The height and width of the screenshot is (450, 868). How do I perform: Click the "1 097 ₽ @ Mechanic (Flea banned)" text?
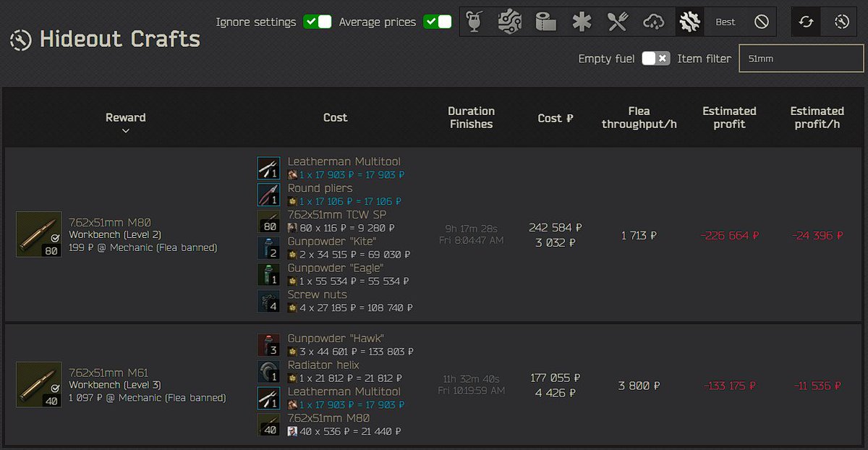(x=148, y=398)
